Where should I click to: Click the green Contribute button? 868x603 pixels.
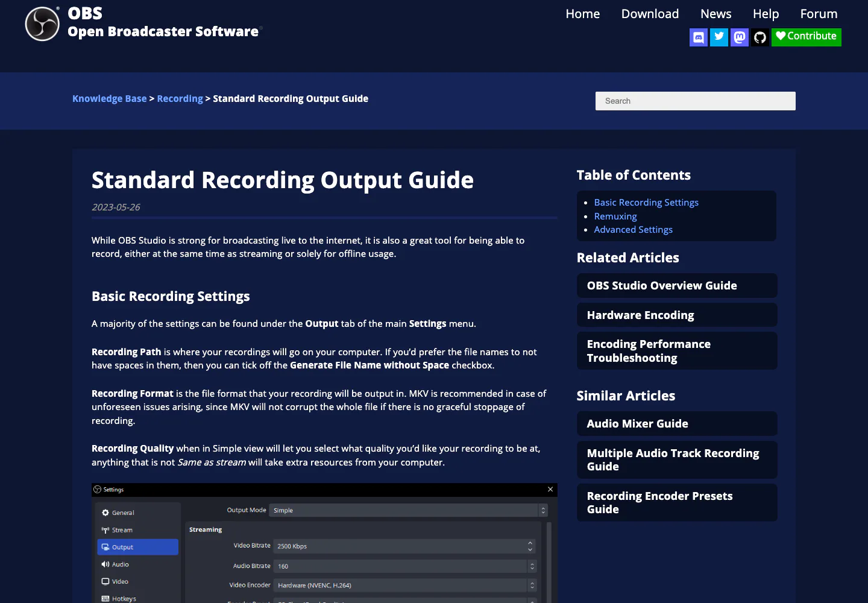click(807, 37)
